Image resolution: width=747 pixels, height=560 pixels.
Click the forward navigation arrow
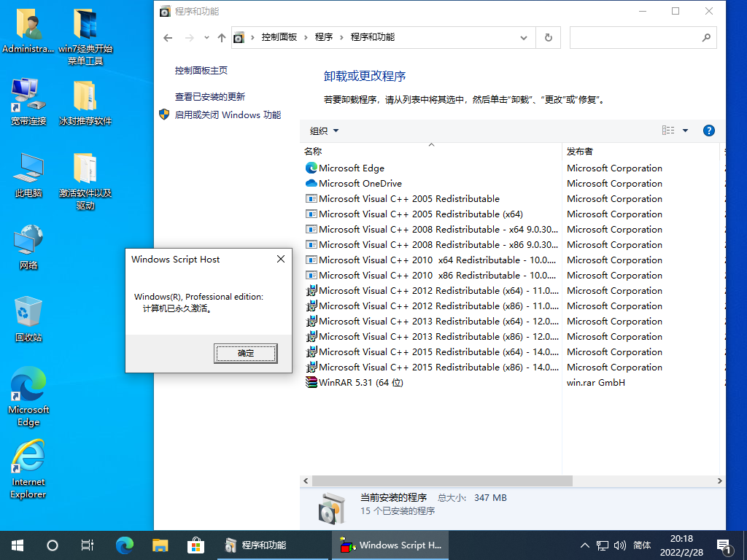[x=189, y=38]
